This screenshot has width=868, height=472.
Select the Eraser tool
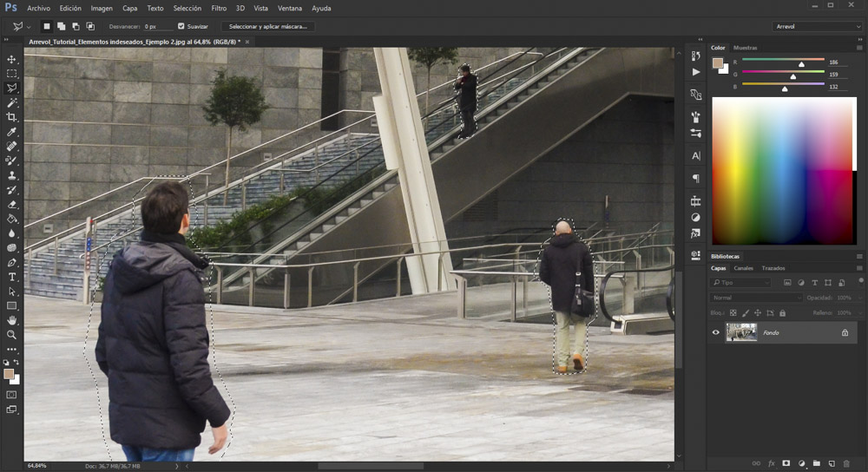(11, 204)
